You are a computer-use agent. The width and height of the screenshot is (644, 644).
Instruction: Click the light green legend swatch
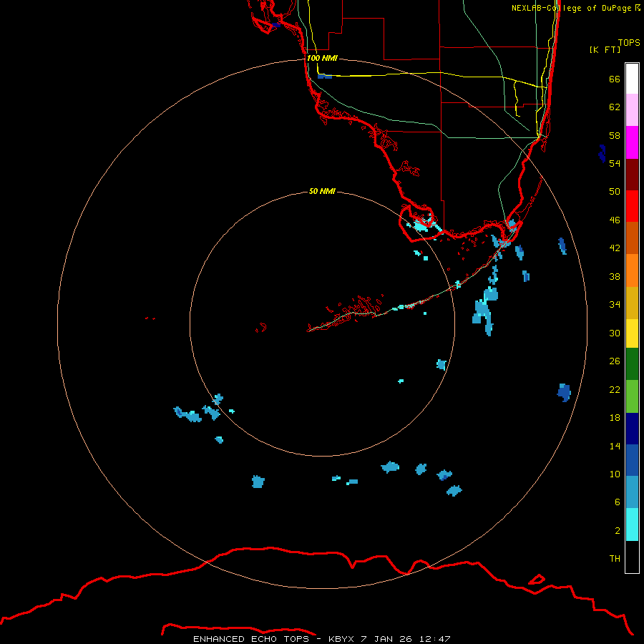coord(632,396)
